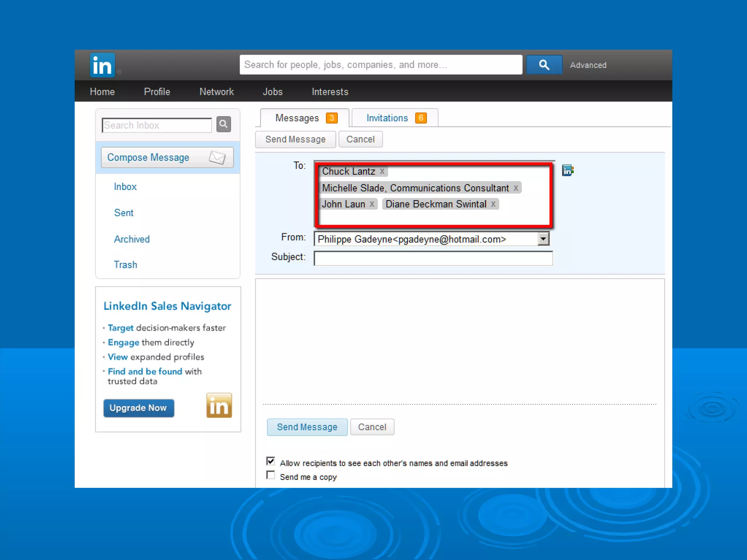Click the blue search magnifier button
This screenshot has height=560, width=747.
(544, 65)
